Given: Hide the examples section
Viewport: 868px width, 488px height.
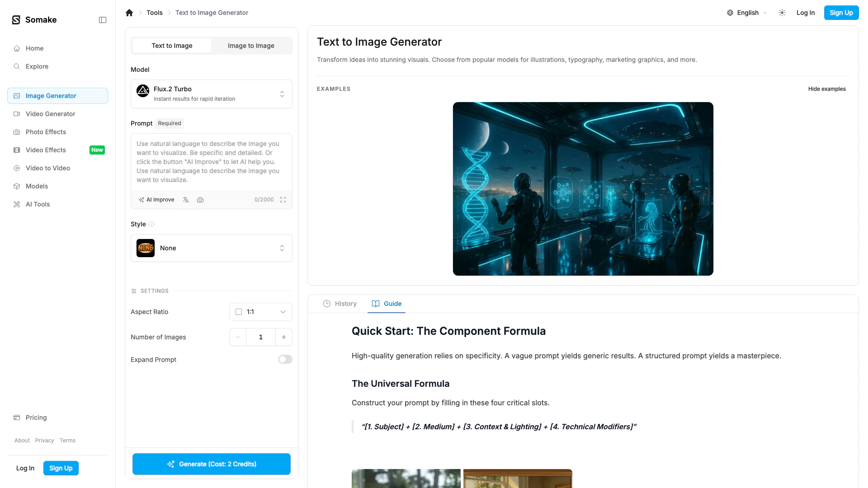Looking at the screenshot, I should coord(826,89).
